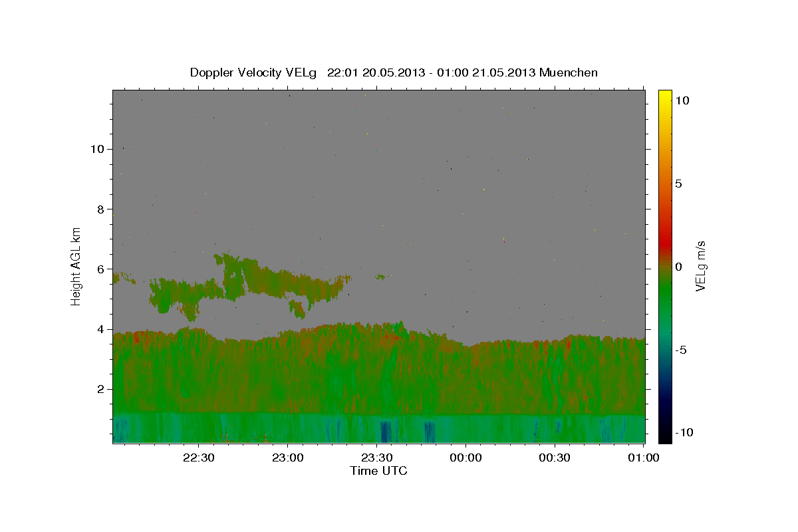Click the 'Time UTC' axis label
Viewport: 798px width, 532px height.
(x=378, y=471)
